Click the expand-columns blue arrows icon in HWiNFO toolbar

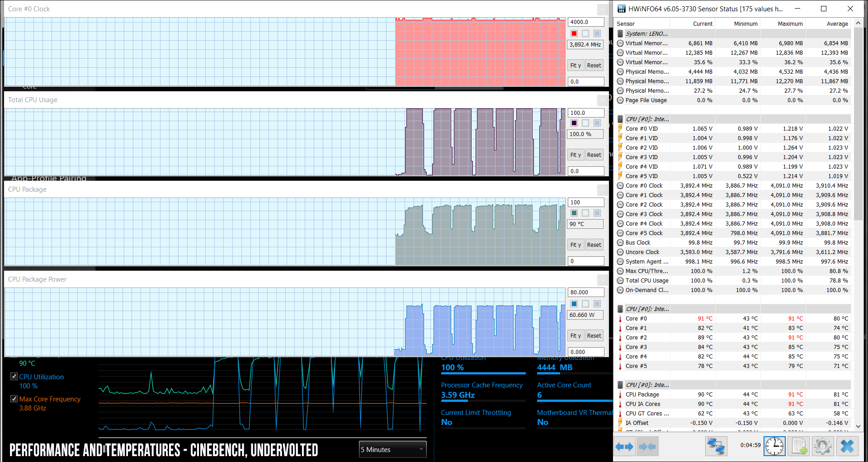pyautogui.click(x=625, y=447)
